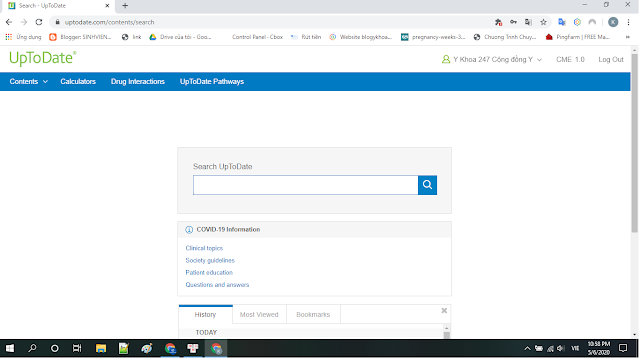Click the Chrome profile avatar
Image resolution: width=640 pixels, height=360 pixels.
point(613,22)
